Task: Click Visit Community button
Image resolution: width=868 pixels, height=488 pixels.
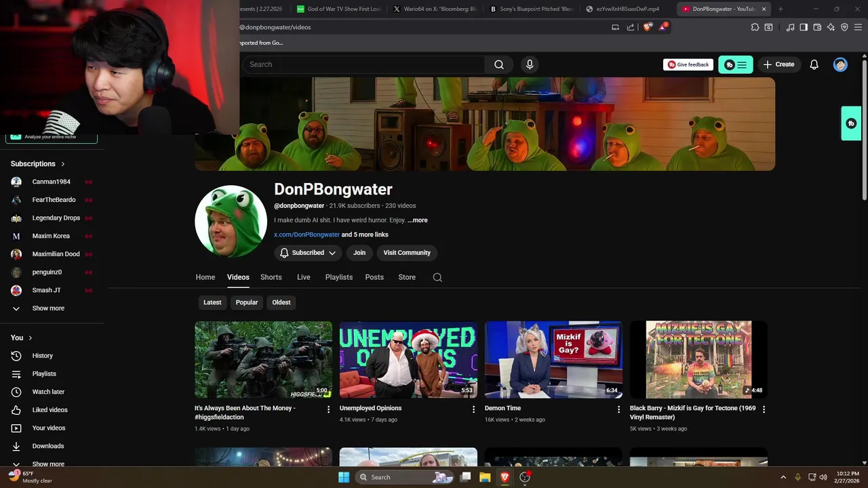Action: 407,253
